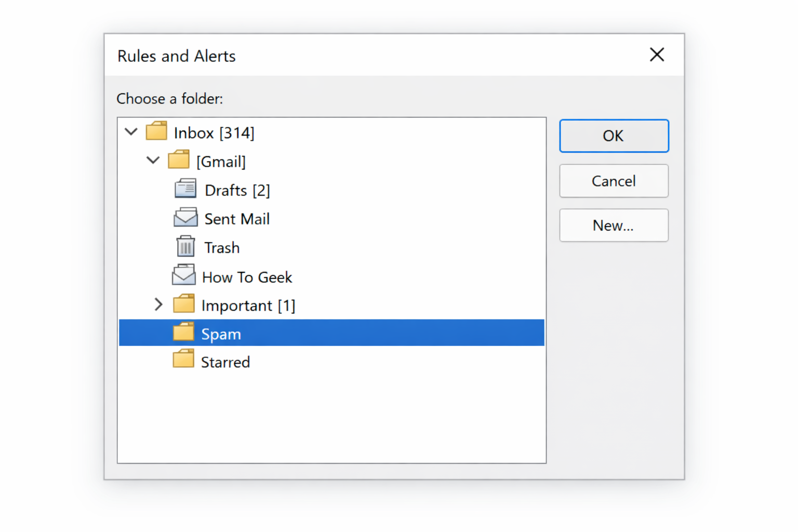Confirm folder choice with OK
The image size is (798, 532).
click(614, 136)
